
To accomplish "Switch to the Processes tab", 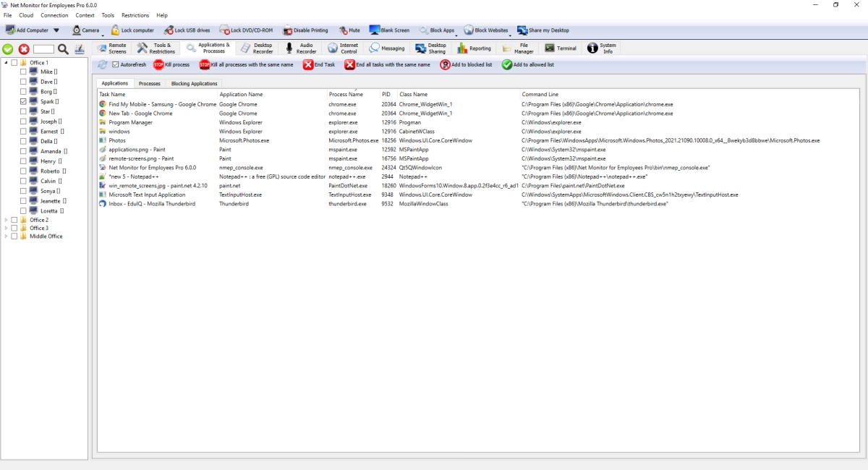I will pyautogui.click(x=150, y=83).
